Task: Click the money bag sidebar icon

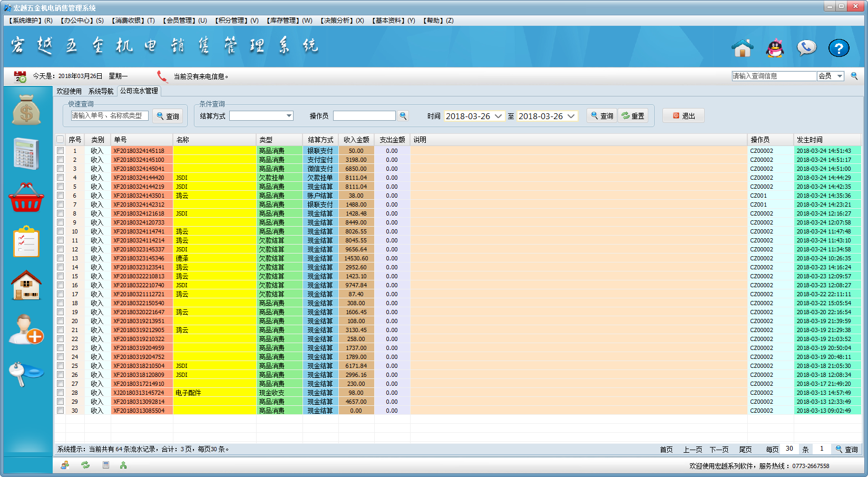Action: pyautogui.click(x=26, y=110)
